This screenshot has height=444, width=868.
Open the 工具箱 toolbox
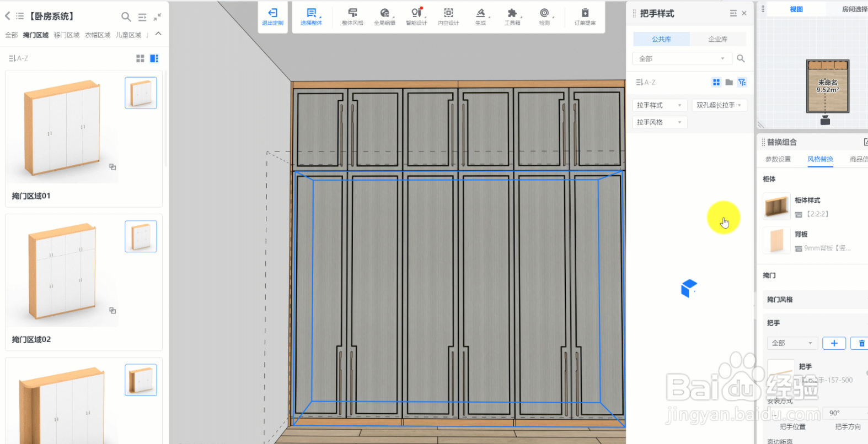coord(512,17)
